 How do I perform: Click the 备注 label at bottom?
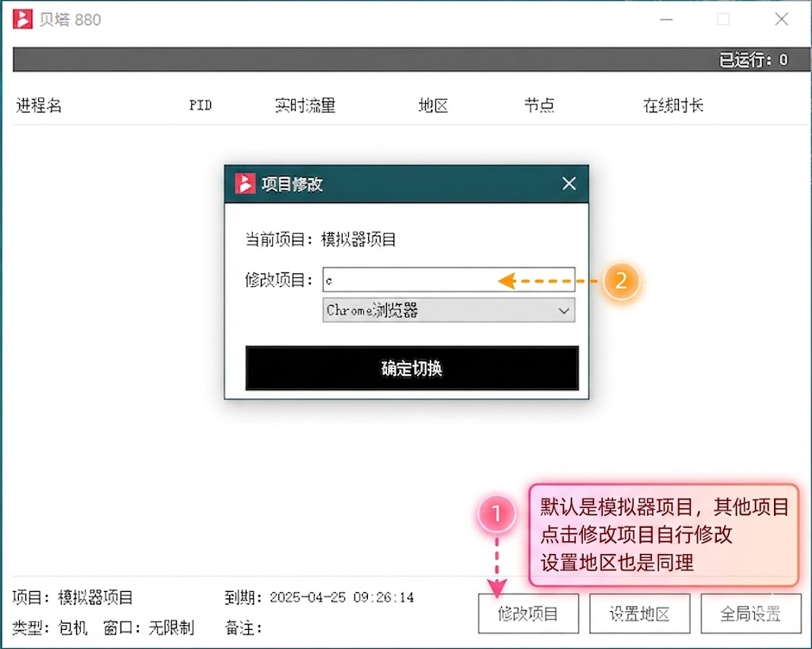point(243,628)
